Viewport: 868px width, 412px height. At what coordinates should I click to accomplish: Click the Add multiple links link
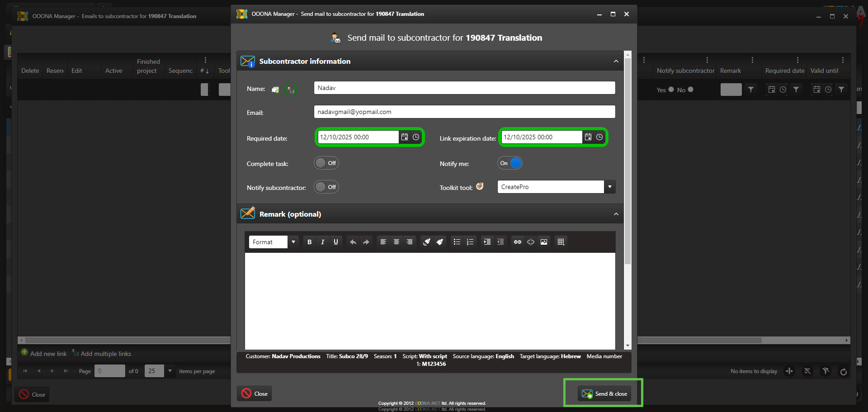coord(105,354)
